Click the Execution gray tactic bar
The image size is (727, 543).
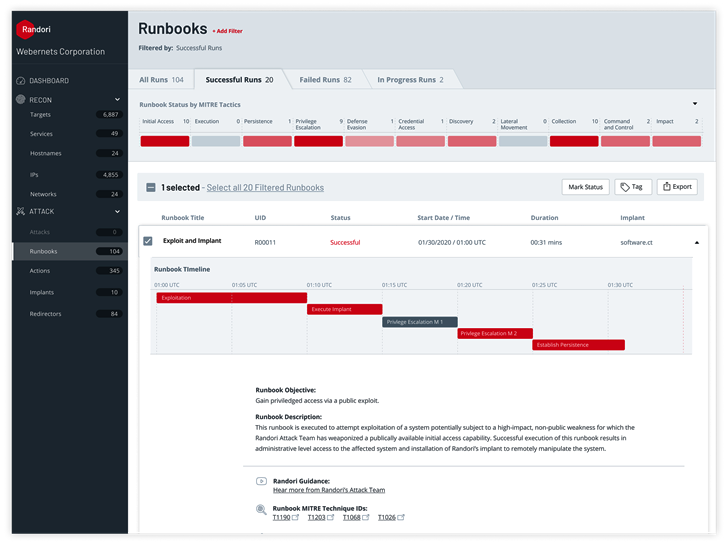point(216,141)
